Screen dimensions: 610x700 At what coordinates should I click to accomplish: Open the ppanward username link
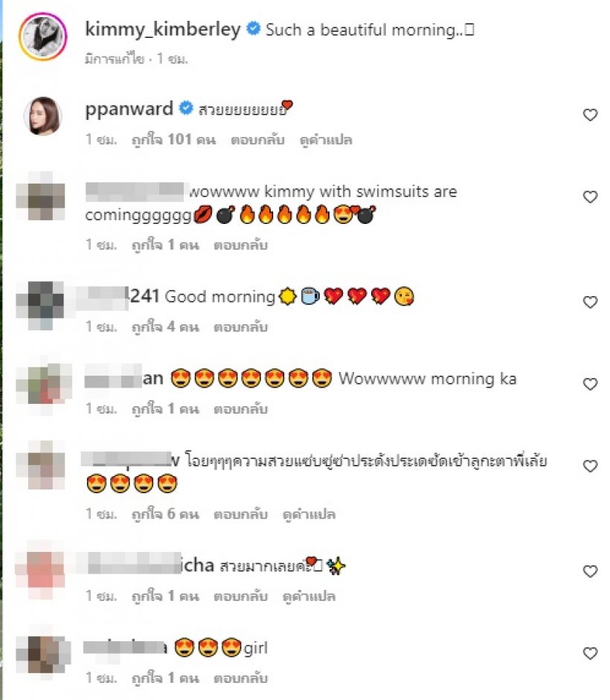pos(129,109)
